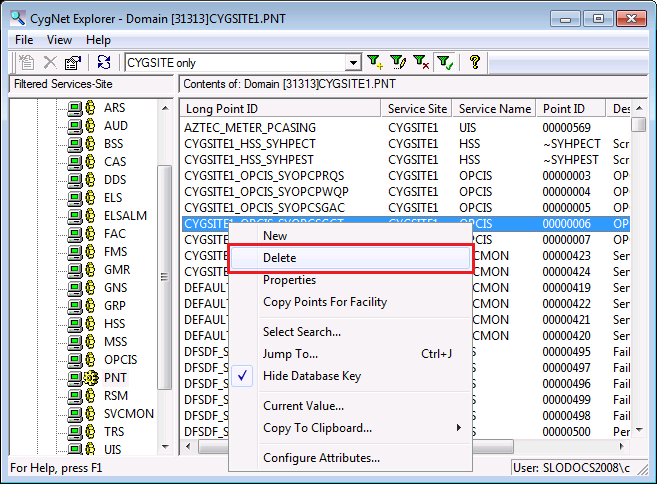Select the AZTEC_METER_PCASING row
Image resolution: width=657 pixels, height=484 pixels.
tap(406, 128)
